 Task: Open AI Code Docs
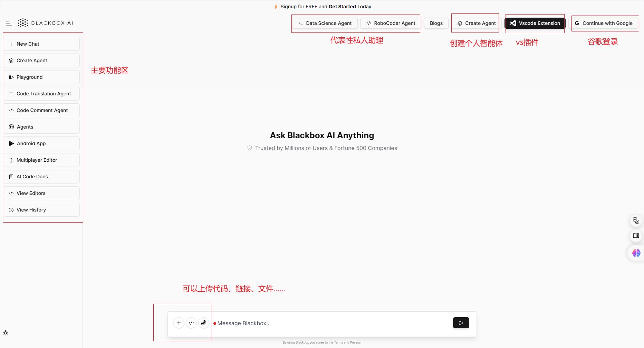click(x=42, y=177)
